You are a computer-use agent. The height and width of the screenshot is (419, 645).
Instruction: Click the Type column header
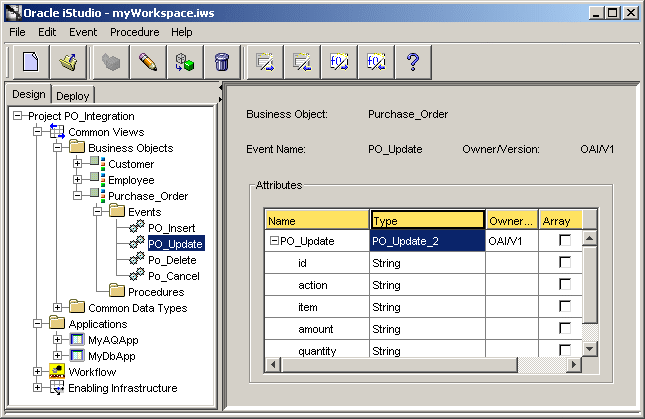[427, 220]
